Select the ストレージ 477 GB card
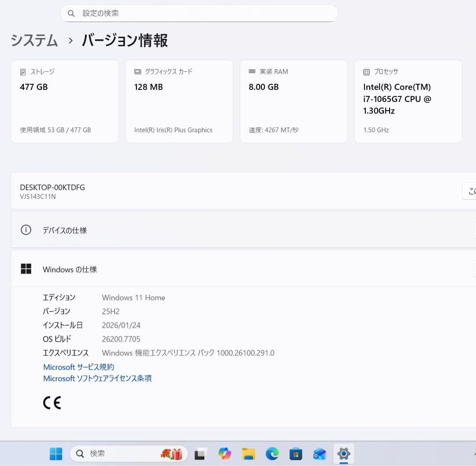Image resolution: width=476 pixels, height=466 pixels. click(64, 101)
